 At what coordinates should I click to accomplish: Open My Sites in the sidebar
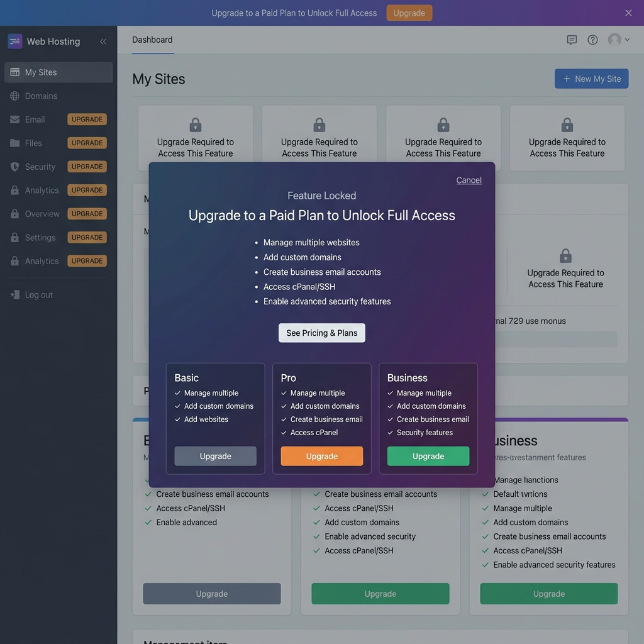coord(58,72)
